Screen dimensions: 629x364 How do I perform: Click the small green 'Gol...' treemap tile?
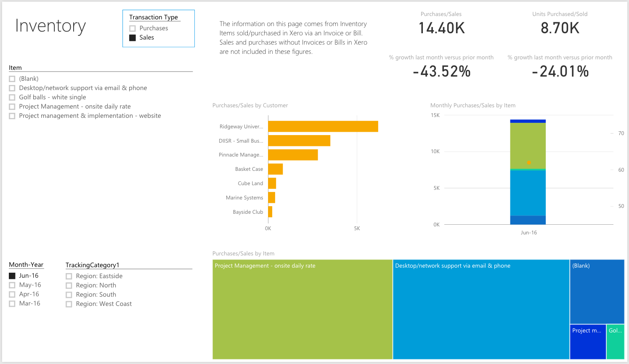click(x=616, y=342)
